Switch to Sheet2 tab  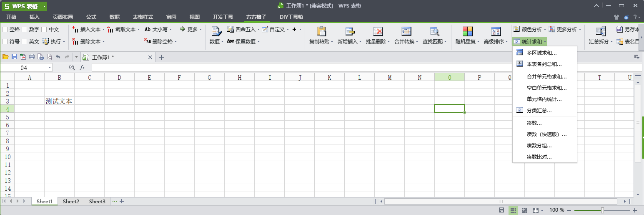point(71,201)
